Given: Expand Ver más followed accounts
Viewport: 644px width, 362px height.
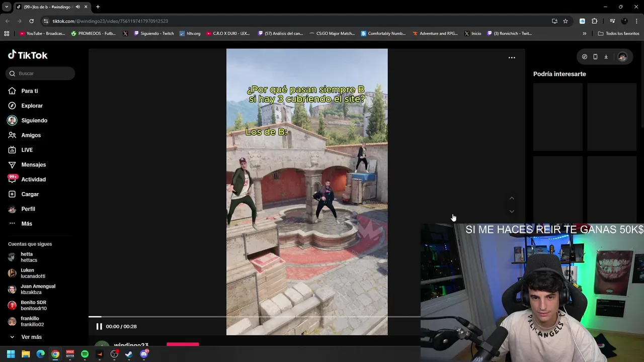Looking at the screenshot, I should point(25,337).
